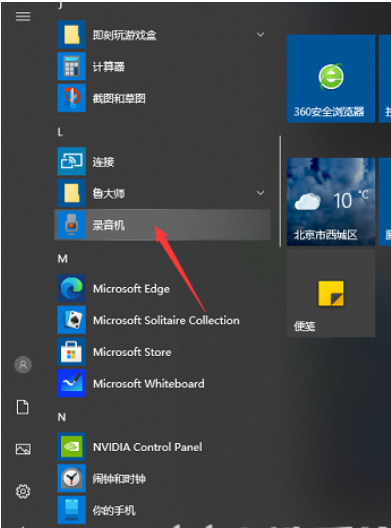Select the NVIDIA Control Panel label
Image resolution: width=391 pixels, height=528 pixels.
point(148,447)
